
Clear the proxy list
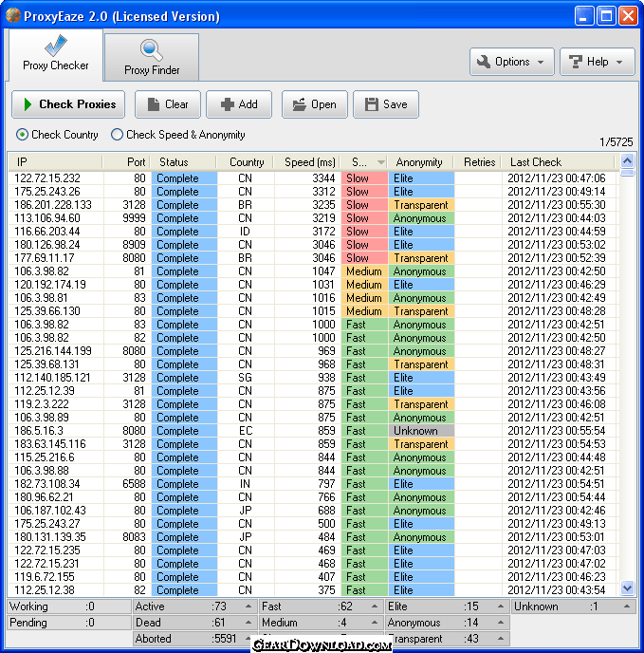coord(167,104)
